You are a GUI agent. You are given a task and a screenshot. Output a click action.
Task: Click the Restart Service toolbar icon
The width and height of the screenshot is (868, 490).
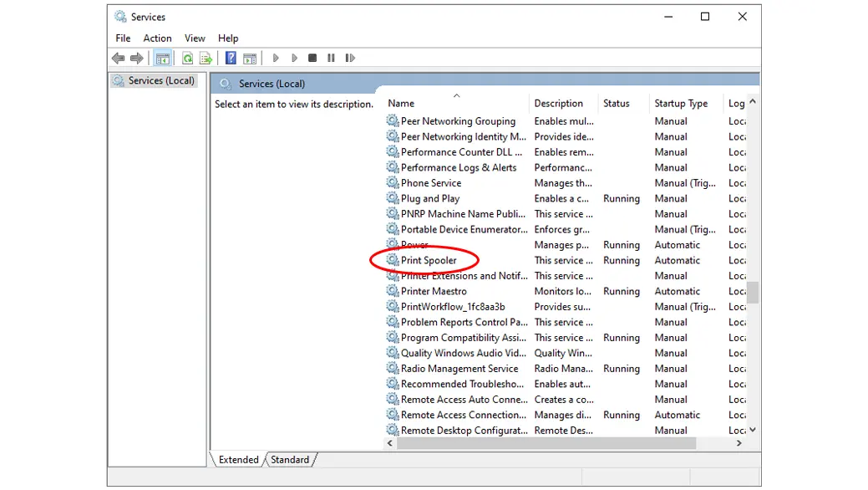tap(350, 59)
